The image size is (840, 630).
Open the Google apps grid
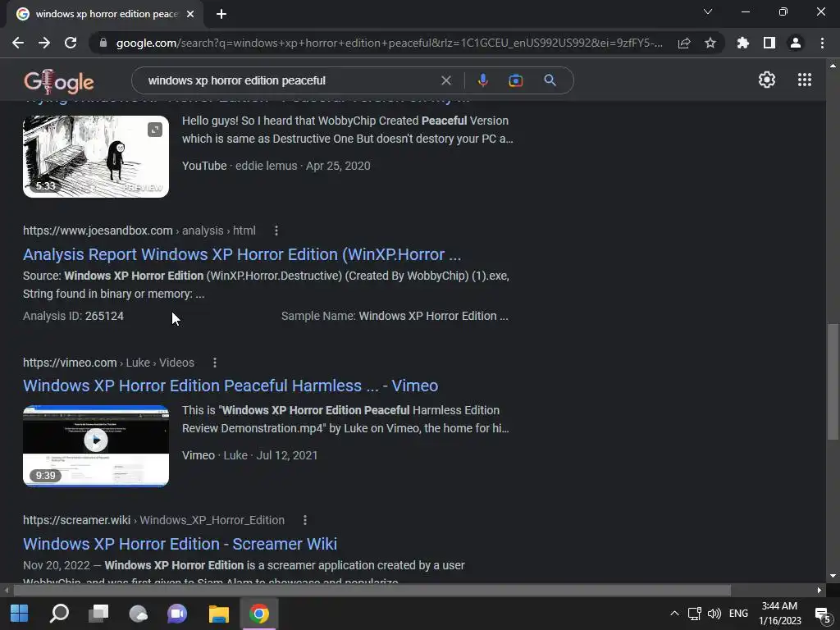pyautogui.click(x=804, y=80)
